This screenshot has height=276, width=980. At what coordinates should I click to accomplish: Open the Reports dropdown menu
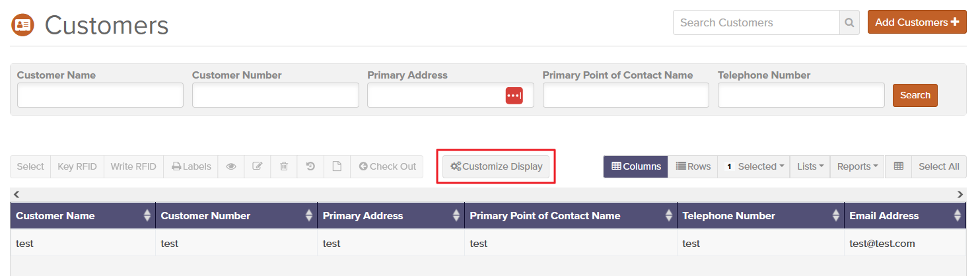click(x=857, y=166)
